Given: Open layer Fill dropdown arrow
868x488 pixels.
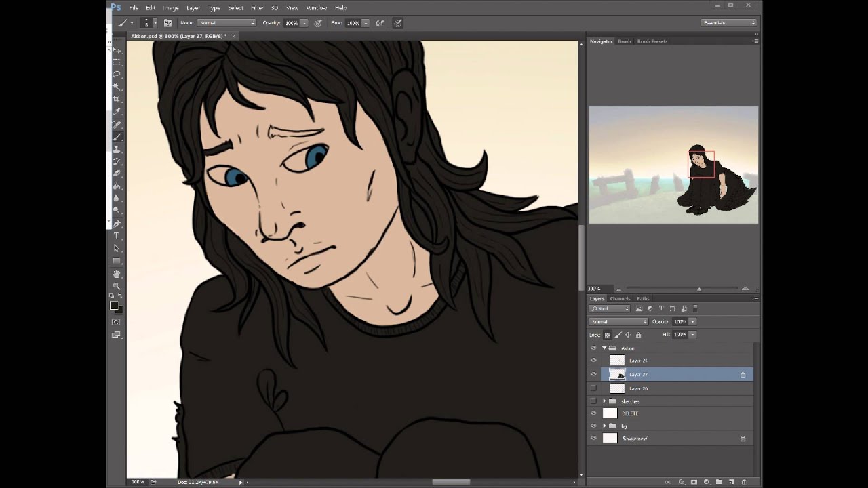Looking at the screenshot, I should (x=692, y=335).
